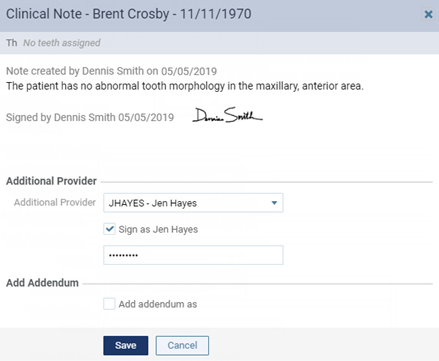Enable the 'Add addendum as' checkbox
Image resolution: width=439 pixels, height=361 pixels.
tap(109, 304)
